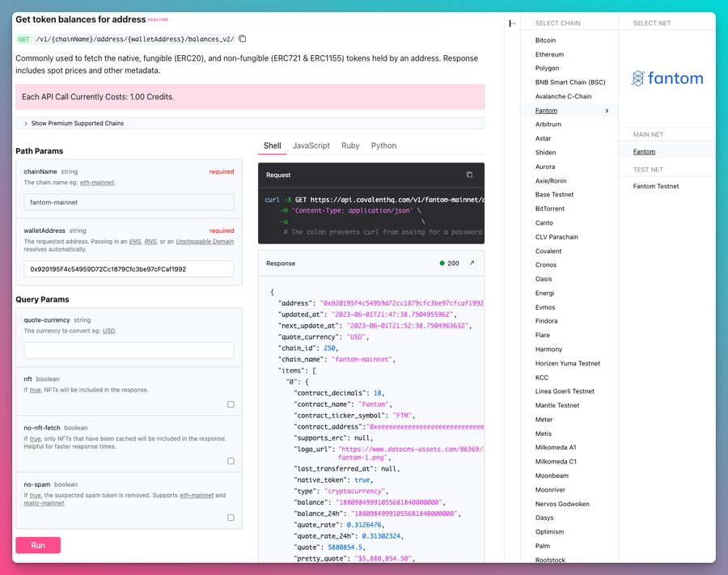Copy the curl request snippet
Viewport: 728px width, 575px height.
(469, 175)
